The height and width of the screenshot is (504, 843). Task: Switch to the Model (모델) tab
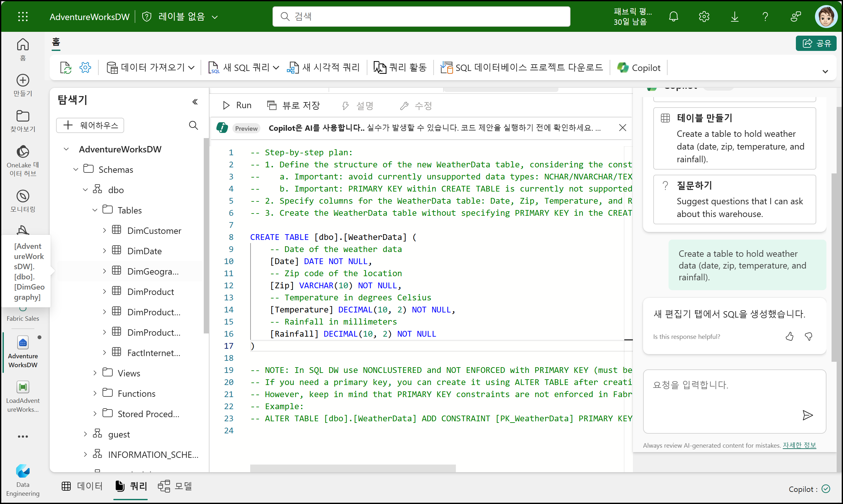coord(175,486)
